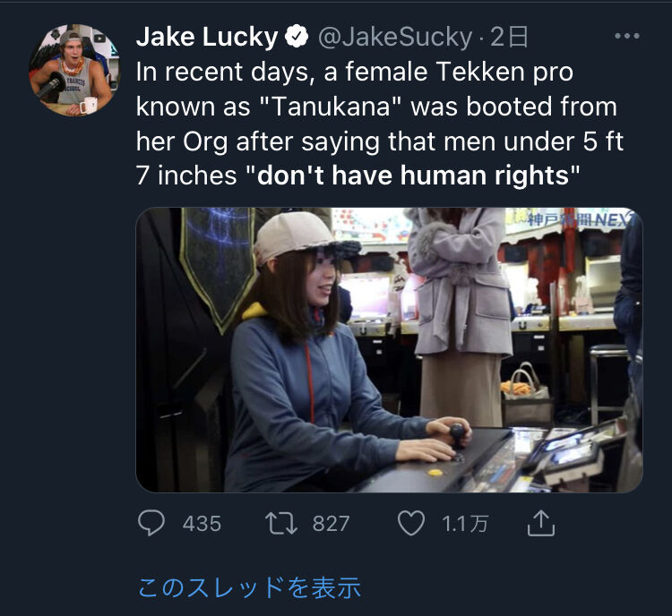Retweet using the retweet arrows icon
Screen dimensions: 672x616
click(281, 524)
